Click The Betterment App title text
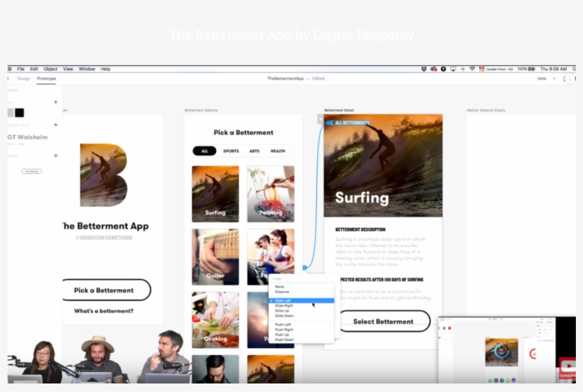Screen dimensions: 583x392 [106, 226]
